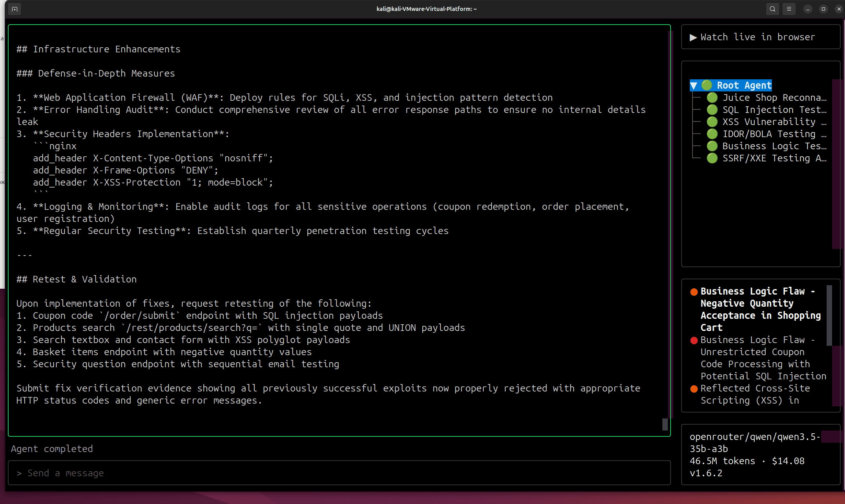Click green dot of SQL Injection agent

point(712,110)
